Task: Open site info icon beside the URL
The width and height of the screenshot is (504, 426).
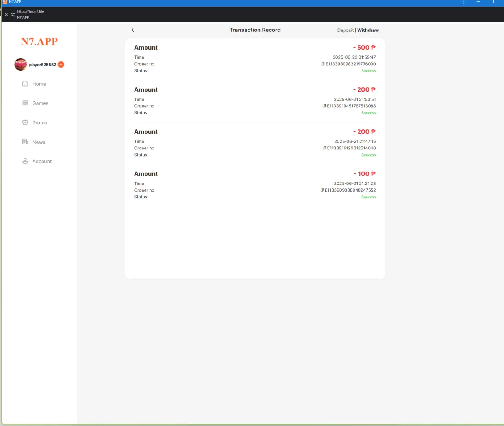Action: [x=13, y=15]
